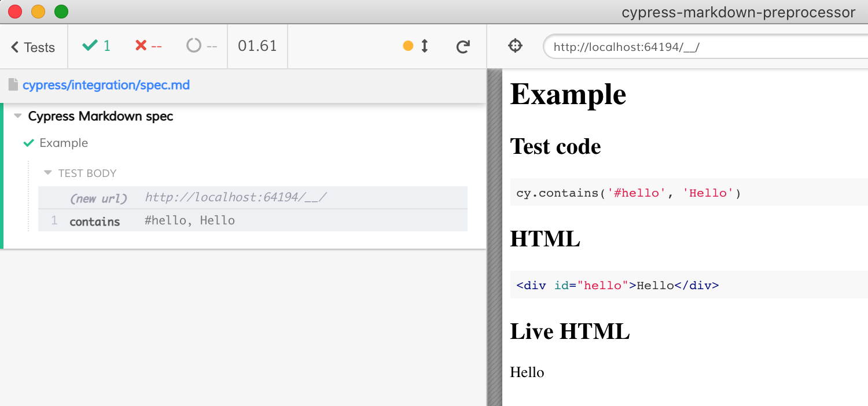Image resolution: width=868 pixels, height=406 pixels.
Task: Go back to the Tests list
Action: [33, 47]
